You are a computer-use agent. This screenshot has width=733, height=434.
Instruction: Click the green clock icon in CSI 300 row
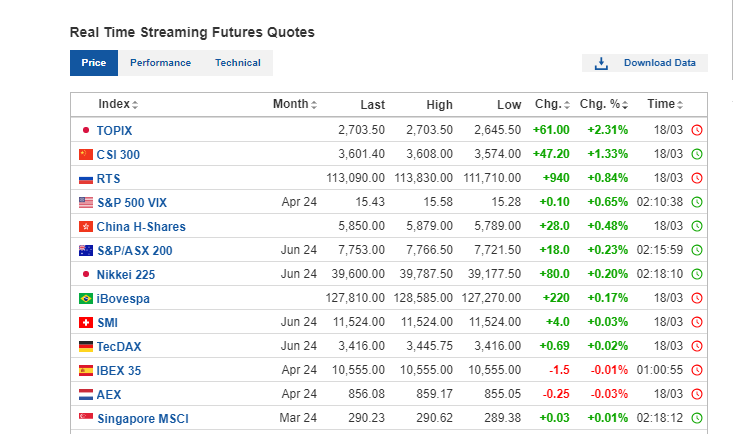(697, 154)
